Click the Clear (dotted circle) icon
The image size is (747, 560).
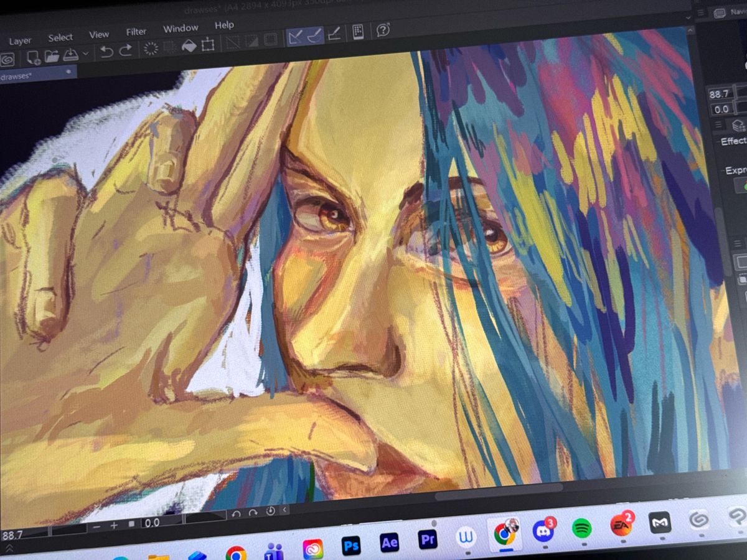151,48
